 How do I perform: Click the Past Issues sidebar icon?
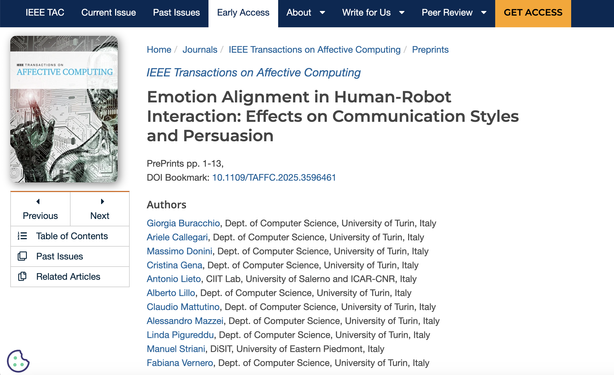pos(22,256)
